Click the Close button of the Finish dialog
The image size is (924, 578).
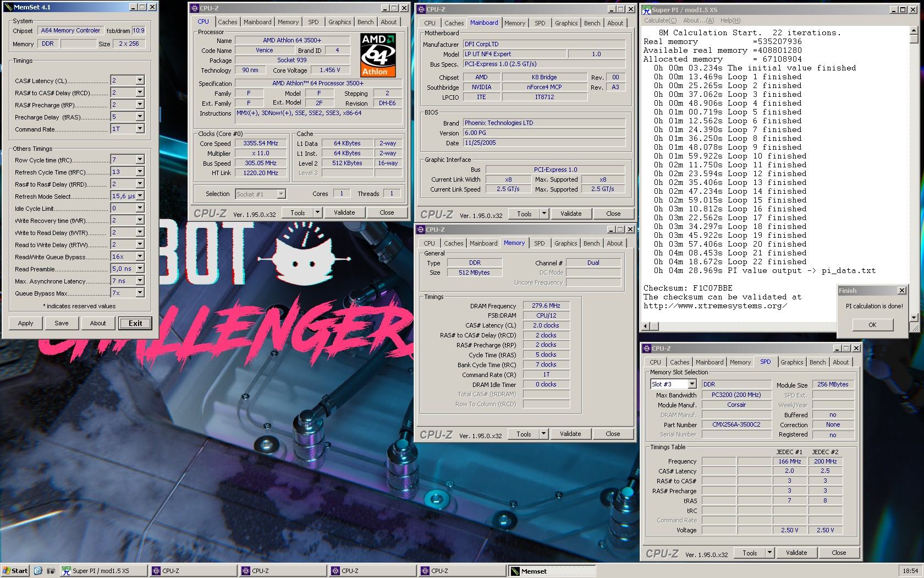click(901, 290)
